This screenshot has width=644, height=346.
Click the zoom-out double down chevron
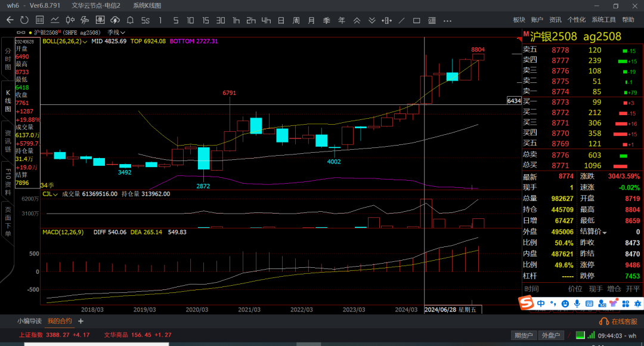371,20
